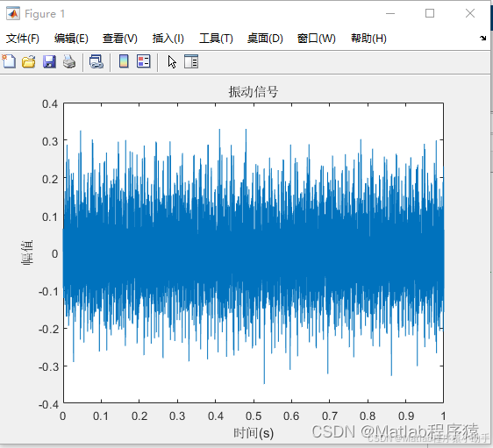Minimize the Figure 1 window
This screenshot has height=448, width=493.
[x=390, y=13]
